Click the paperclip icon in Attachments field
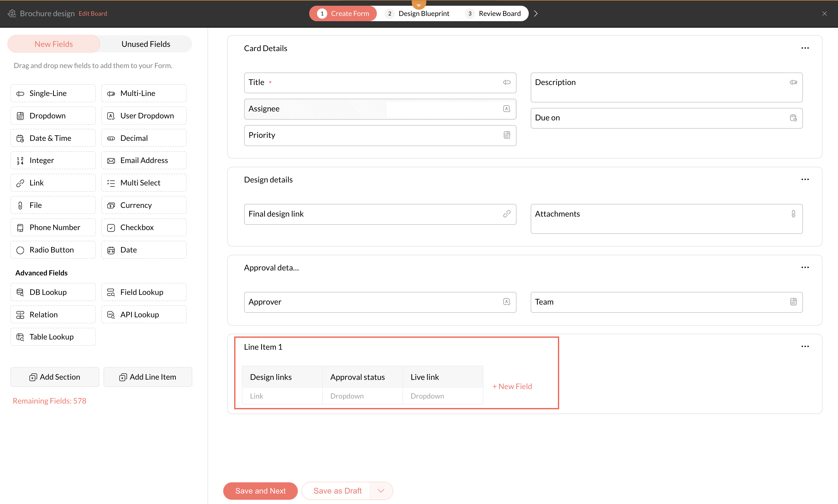 coord(793,214)
